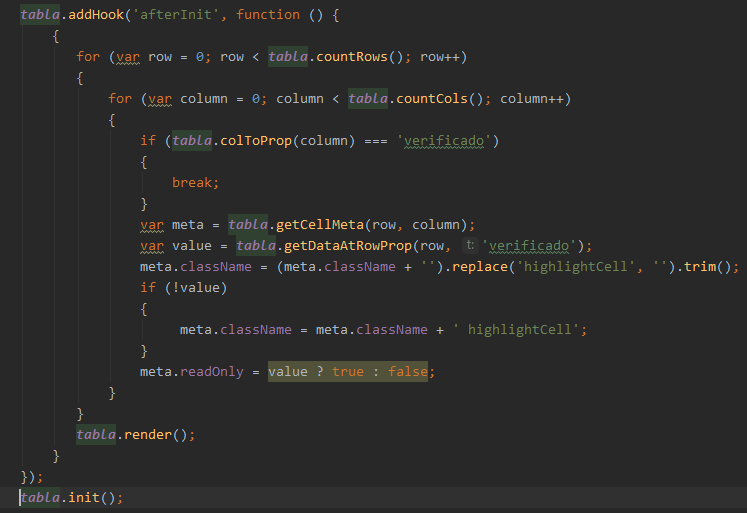
Task: Click the if (!value) condition
Action: pyautogui.click(x=184, y=287)
